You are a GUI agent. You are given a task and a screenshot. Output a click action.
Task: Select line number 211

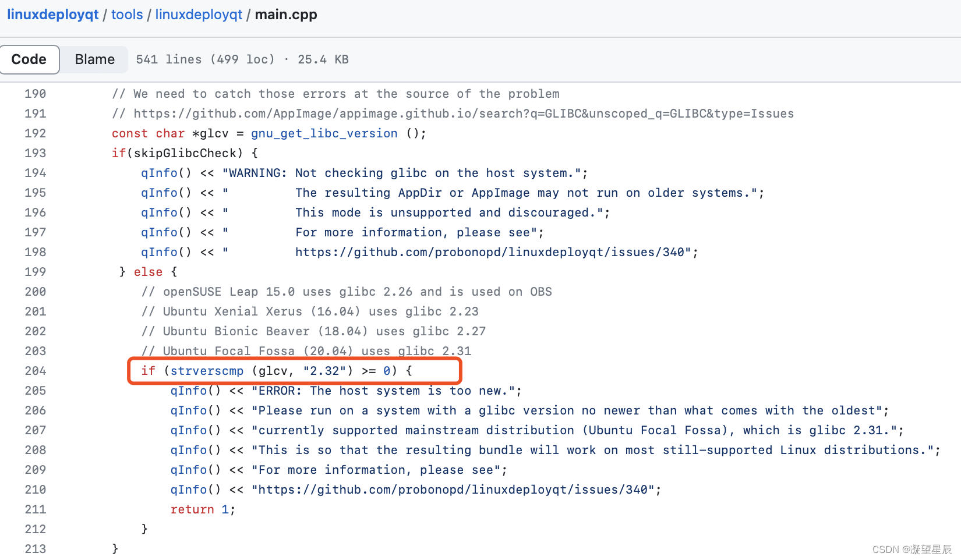click(x=35, y=509)
